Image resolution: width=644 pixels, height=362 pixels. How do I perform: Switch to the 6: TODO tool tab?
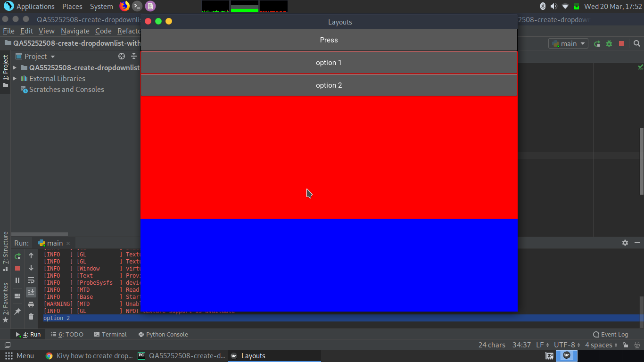(67, 334)
